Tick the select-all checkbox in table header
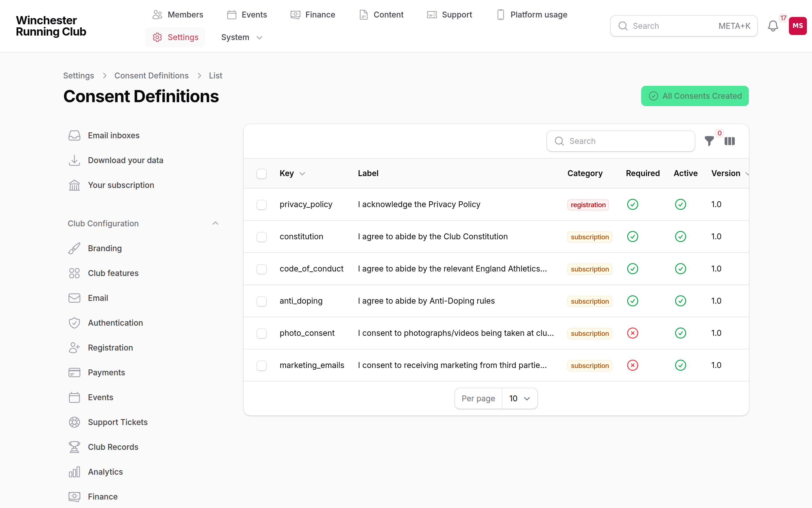Screen dimensions: 812x508 pyautogui.click(x=262, y=174)
